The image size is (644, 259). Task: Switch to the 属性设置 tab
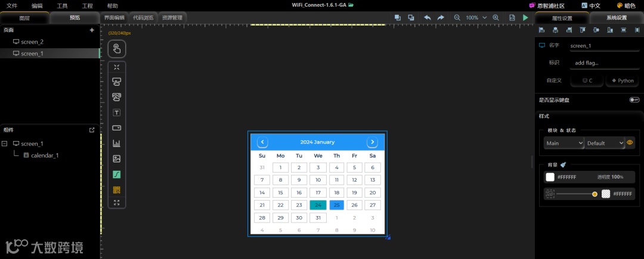click(562, 18)
